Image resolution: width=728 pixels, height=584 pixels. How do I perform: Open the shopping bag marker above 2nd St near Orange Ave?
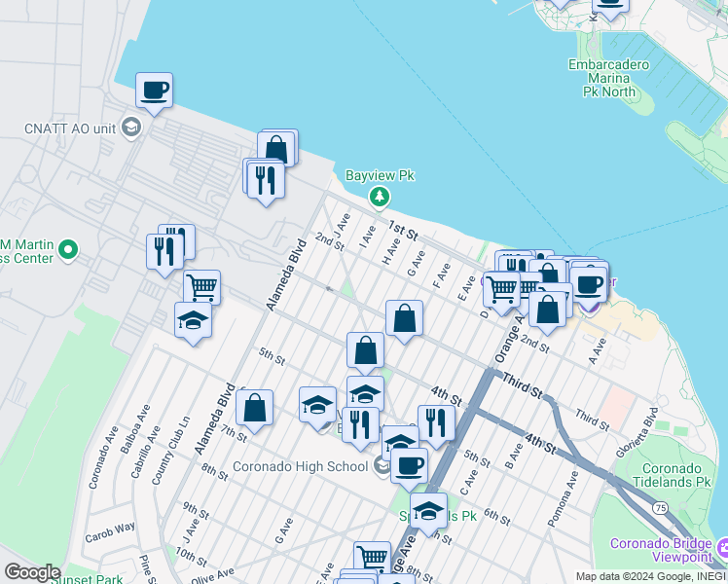click(547, 311)
